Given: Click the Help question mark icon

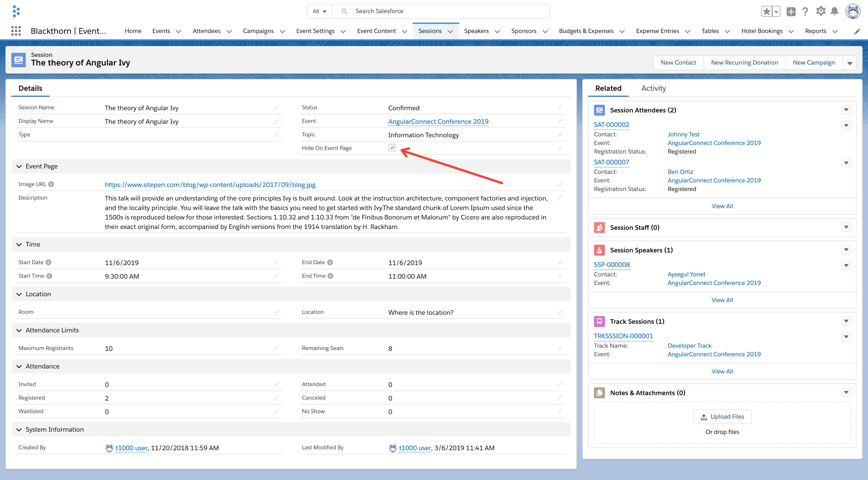Looking at the screenshot, I should pos(805,12).
